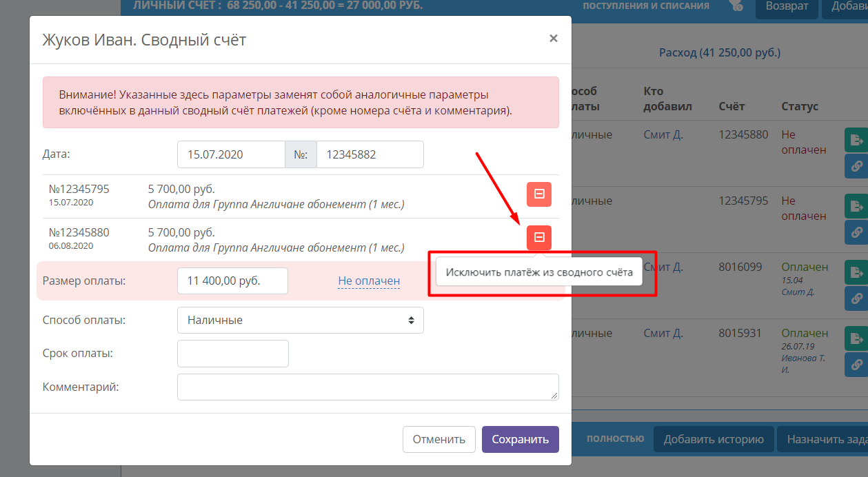Image resolution: width=868 pixels, height=477 pixels.
Task: Click the Размер оплаты amount field
Action: click(x=233, y=281)
